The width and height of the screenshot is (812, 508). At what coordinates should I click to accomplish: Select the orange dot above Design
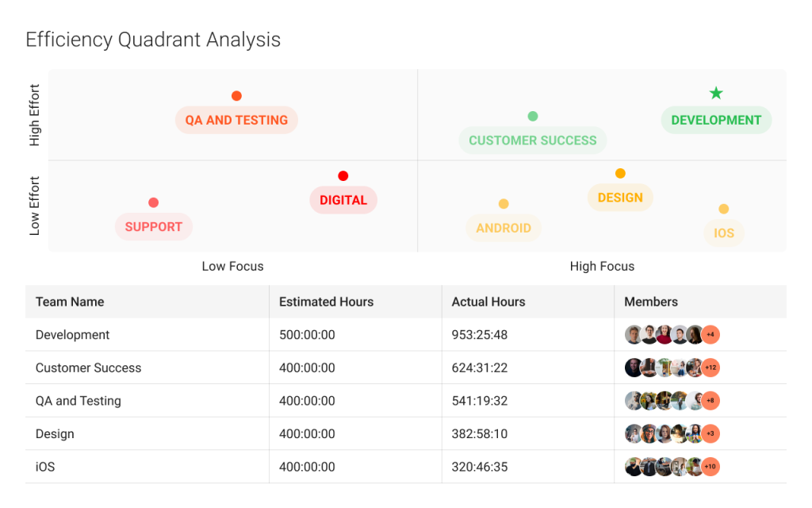(620, 172)
